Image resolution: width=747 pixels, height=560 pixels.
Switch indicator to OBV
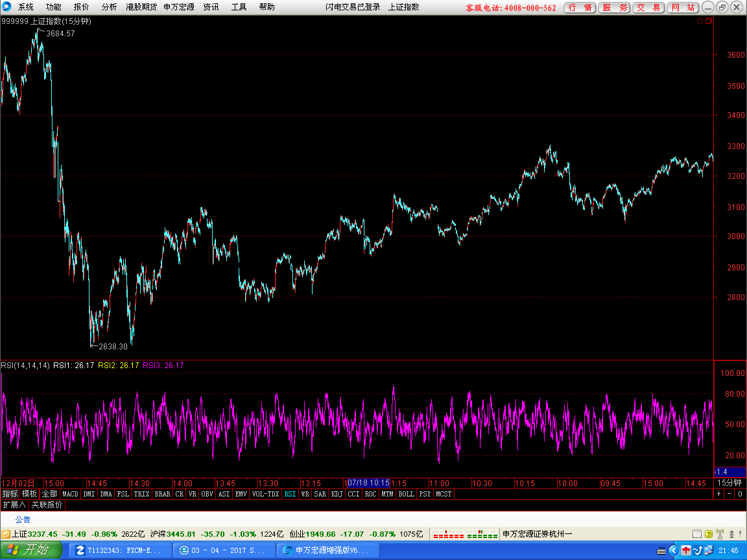(x=207, y=494)
